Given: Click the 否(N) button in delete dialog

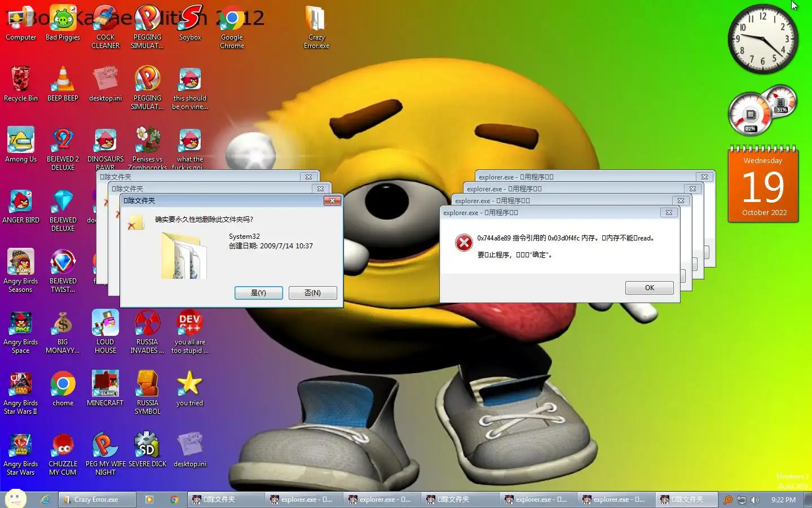Looking at the screenshot, I should (313, 293).
